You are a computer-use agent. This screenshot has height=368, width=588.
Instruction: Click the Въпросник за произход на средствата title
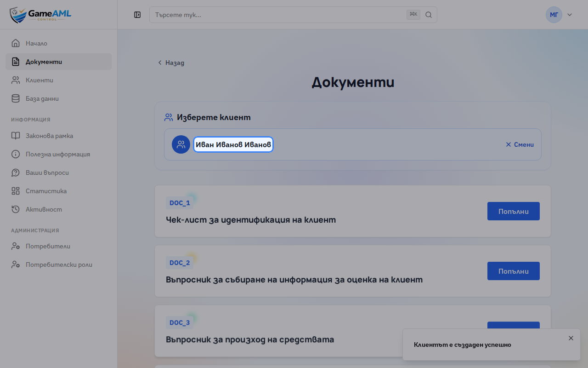click(x=250, y=339)
